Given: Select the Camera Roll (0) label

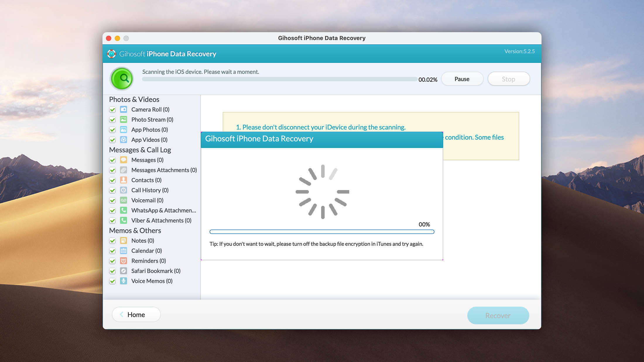Looking at the screenshot, I should tap(150, 109).
